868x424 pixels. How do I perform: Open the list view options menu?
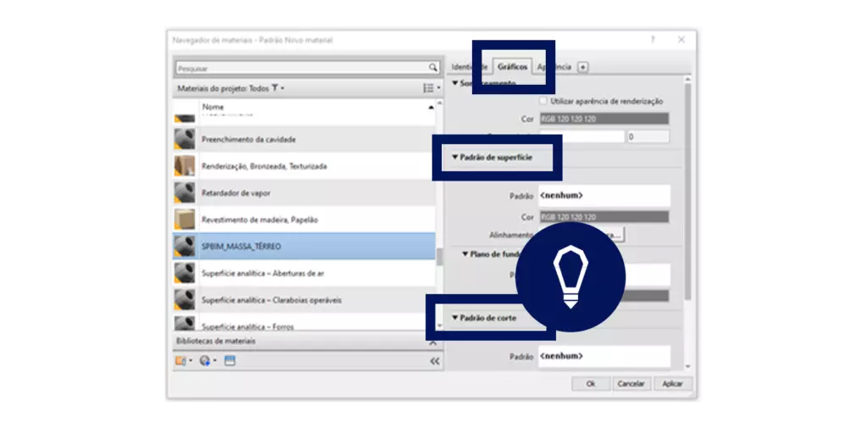pos(431,88)
